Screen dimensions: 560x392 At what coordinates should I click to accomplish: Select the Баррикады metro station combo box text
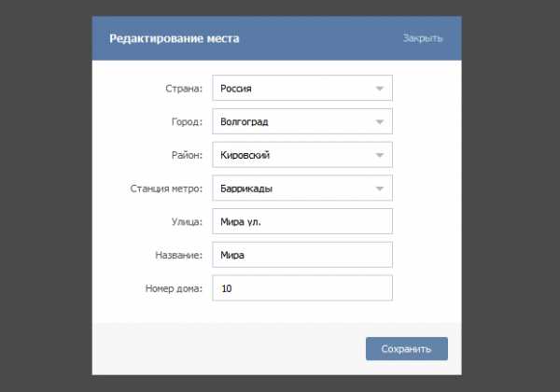pyautogui.click(x=246, y=189)
